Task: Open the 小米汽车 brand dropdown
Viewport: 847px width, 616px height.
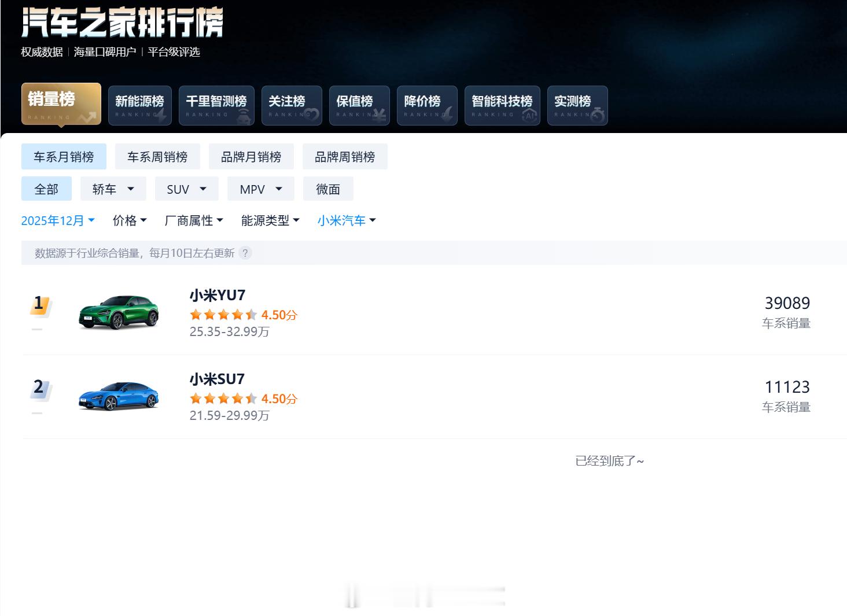Action: coord(347,220)
